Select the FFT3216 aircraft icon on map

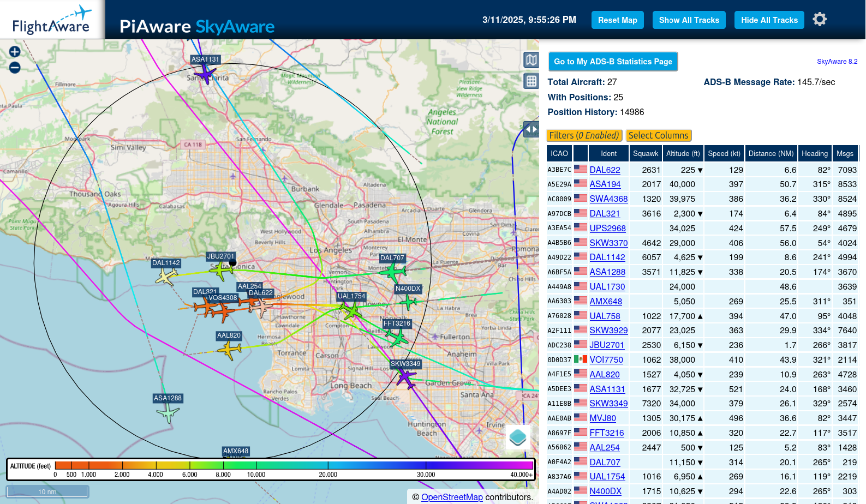pos(397,338)
